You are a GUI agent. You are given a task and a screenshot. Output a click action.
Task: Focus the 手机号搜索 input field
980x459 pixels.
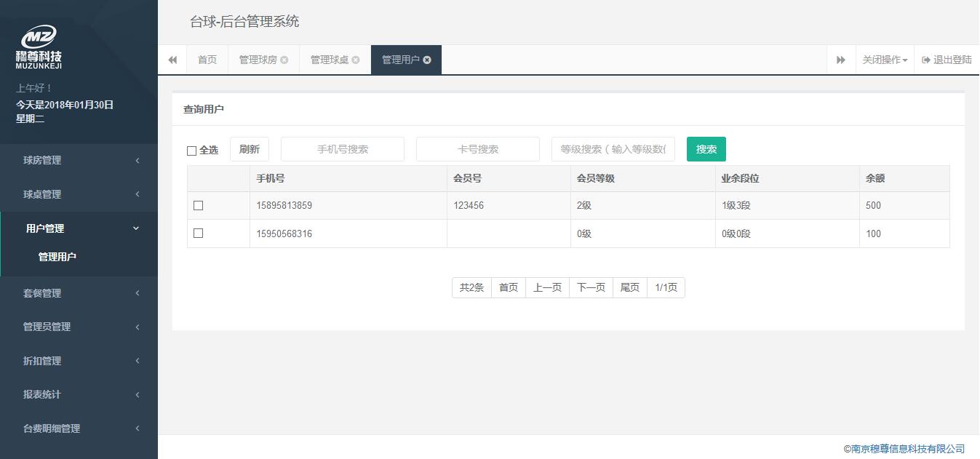(x=343, y=149)
